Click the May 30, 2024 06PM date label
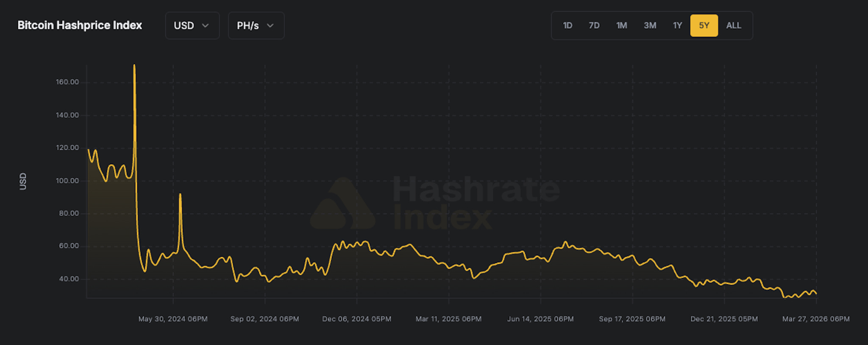 [x=173, y=319]
